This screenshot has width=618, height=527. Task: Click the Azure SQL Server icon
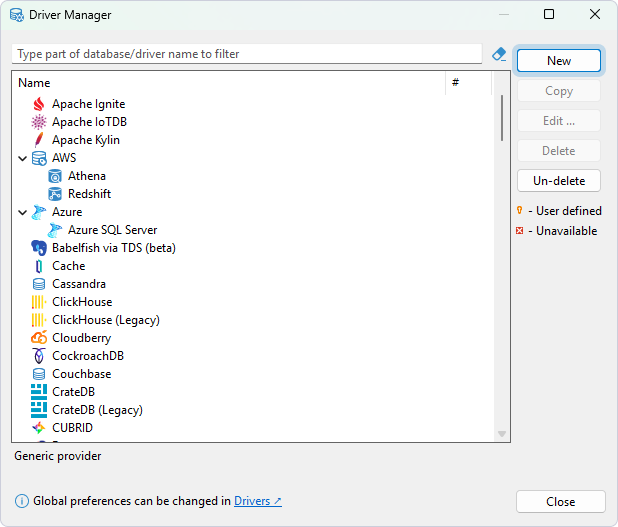pos(55,230)
